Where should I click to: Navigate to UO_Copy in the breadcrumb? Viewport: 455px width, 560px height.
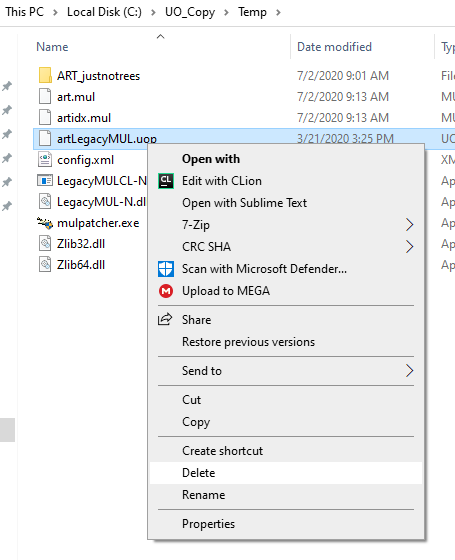pyautogui.click(x=190, y=12)
